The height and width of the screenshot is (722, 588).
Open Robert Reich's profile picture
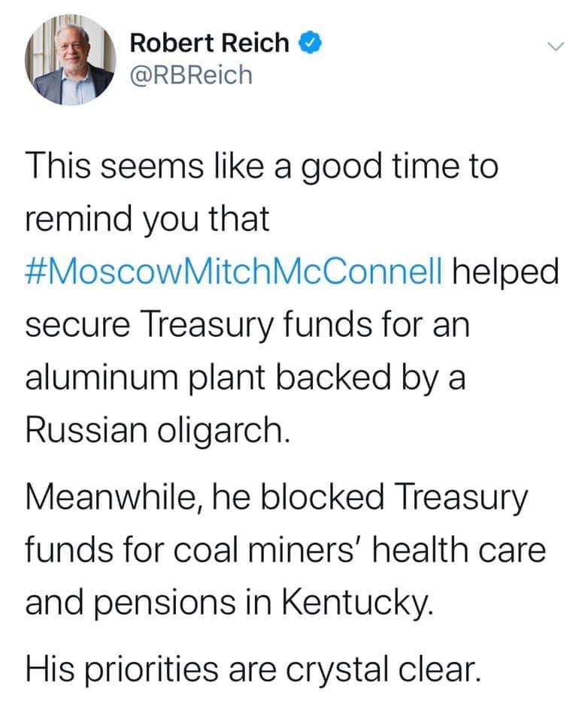click(70, 59)
